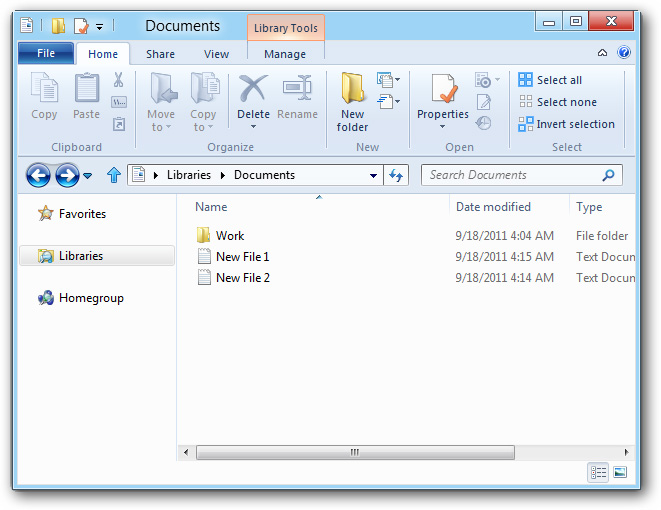The image size is (661, 510).
Task: Go forward with the Forward arrow
Action: 67,175
